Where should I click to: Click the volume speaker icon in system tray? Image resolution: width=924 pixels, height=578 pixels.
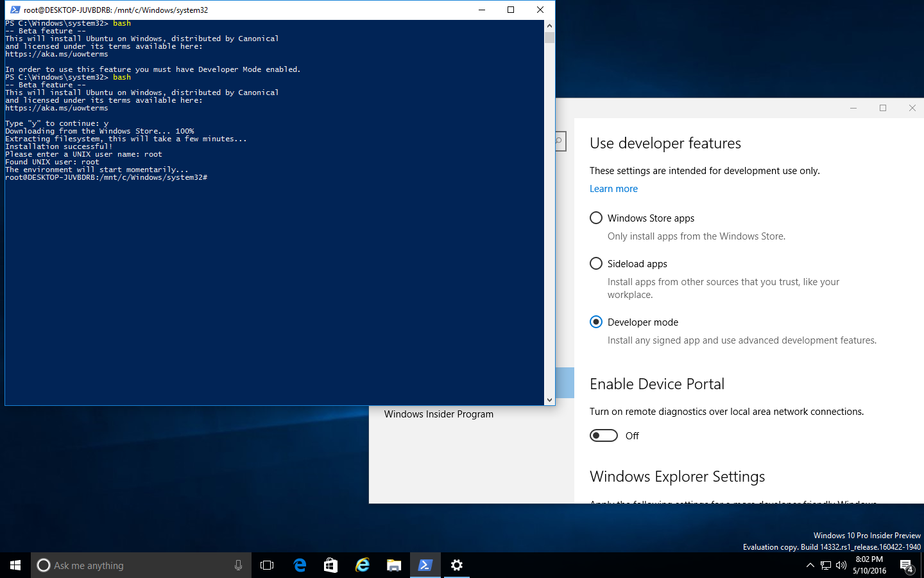(840, 565)
